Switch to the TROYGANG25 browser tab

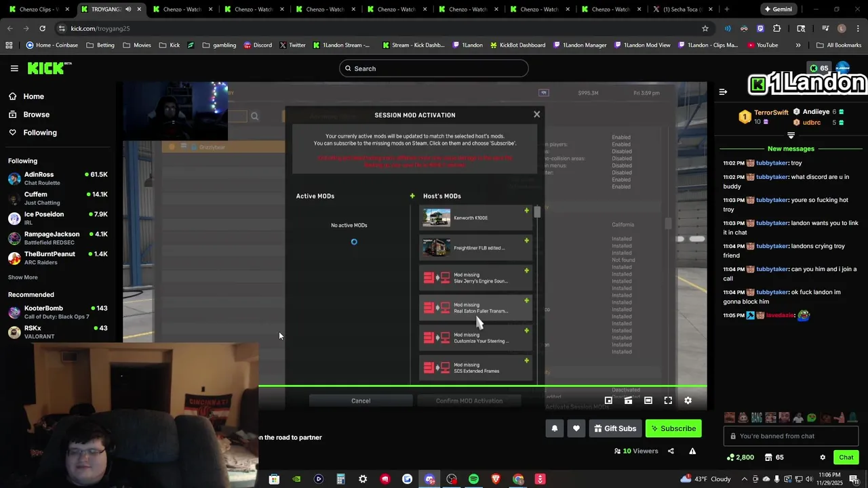[x=110, y=9]
